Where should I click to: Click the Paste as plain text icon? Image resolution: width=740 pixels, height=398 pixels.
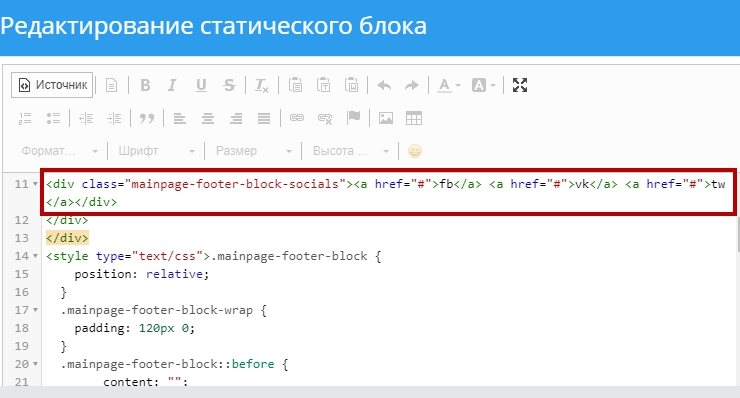point(323,85)
